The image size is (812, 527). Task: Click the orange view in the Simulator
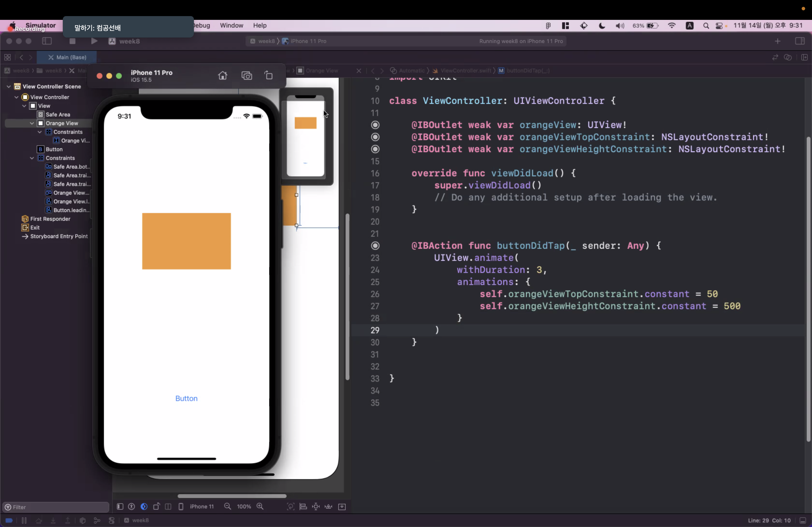pos(186,241)
